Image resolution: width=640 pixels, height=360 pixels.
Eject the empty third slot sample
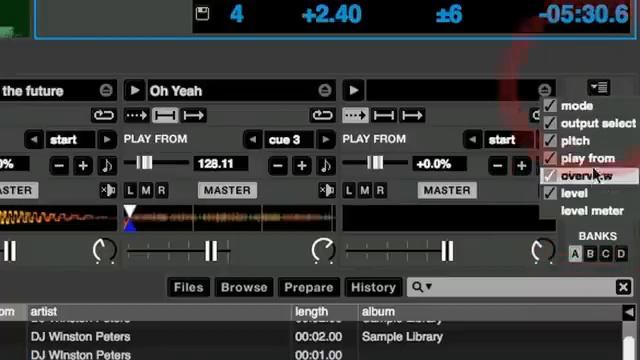[544, 90]
